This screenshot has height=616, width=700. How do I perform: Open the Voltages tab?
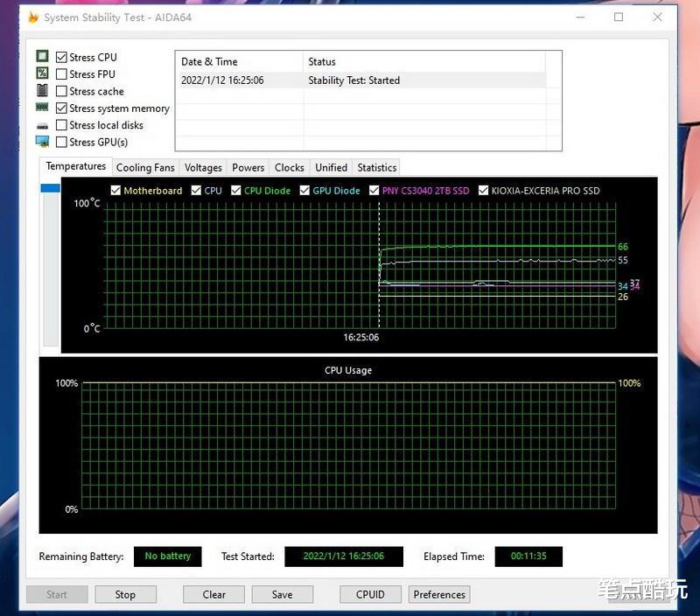(x=203, y=167)
